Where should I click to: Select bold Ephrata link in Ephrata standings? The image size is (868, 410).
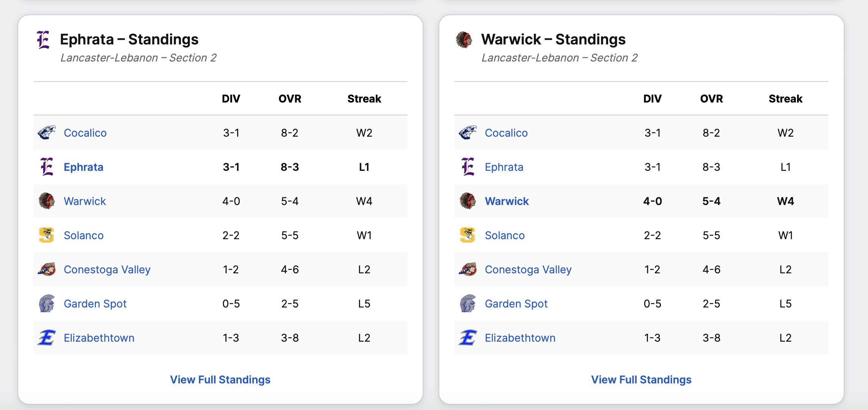click(x=83, y=167)
